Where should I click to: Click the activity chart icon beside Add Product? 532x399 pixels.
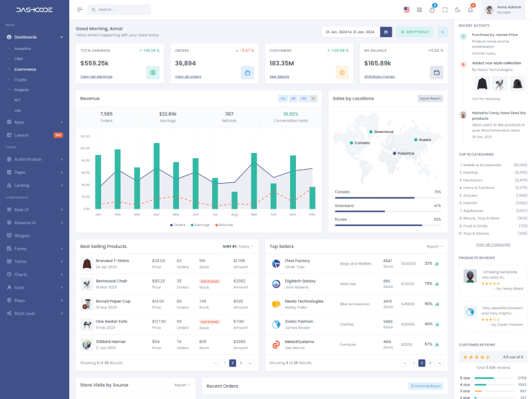[x=443, y=32]
